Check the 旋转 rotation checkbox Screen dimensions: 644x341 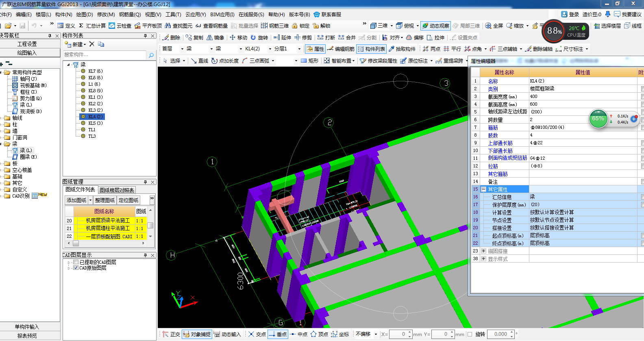tap(470, 334)
